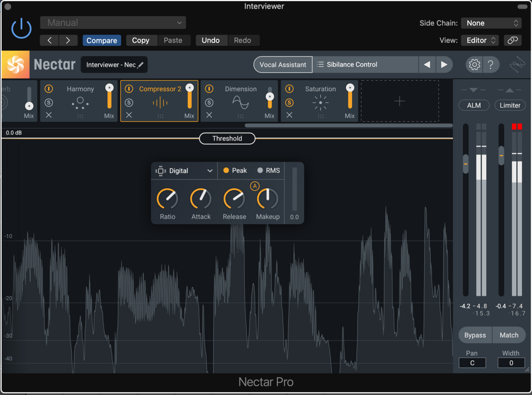
Task: Open Nectar settings gear icon
Action: click(x=474, y=65)
